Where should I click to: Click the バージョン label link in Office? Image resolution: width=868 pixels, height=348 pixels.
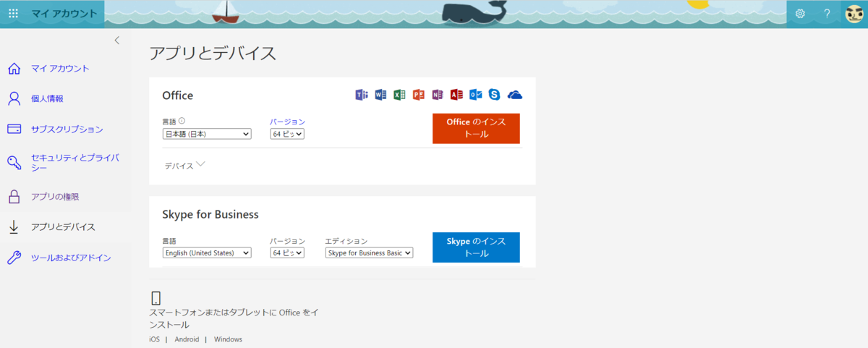pos(287,122)
